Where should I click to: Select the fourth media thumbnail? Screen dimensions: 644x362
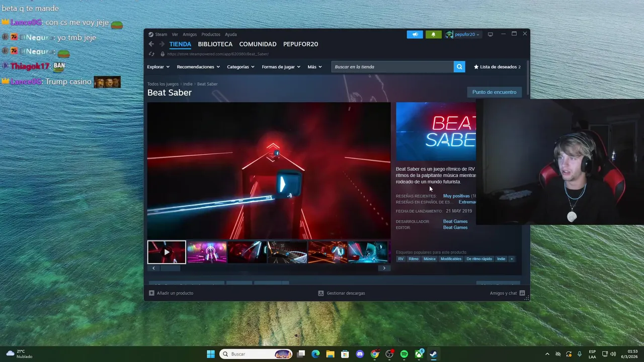287,252
